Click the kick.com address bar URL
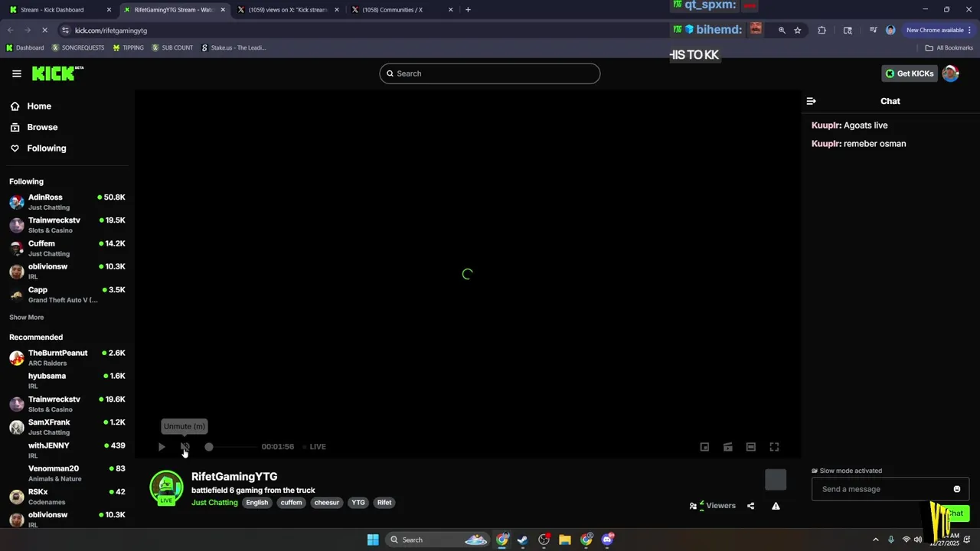980x551 pixels. point(111,31)
